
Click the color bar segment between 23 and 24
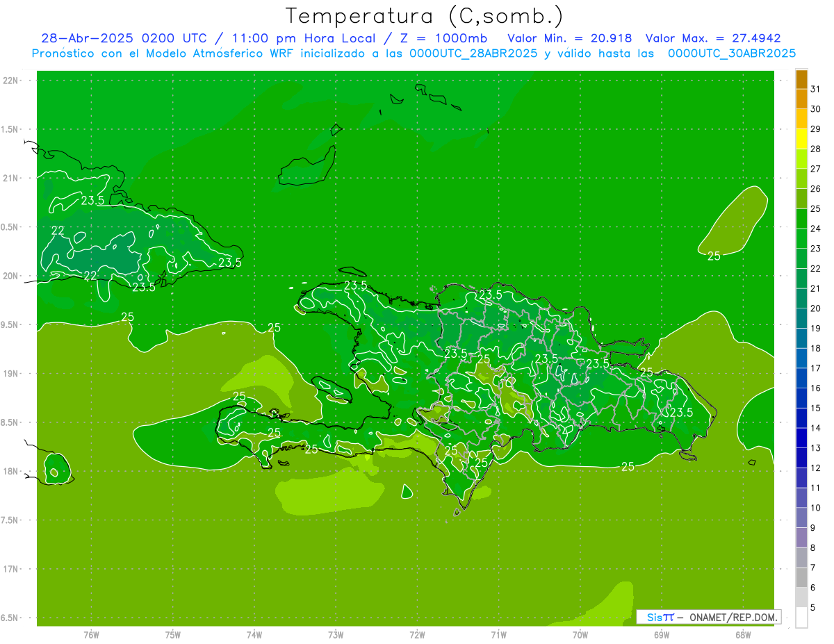(x=801, y=238)
